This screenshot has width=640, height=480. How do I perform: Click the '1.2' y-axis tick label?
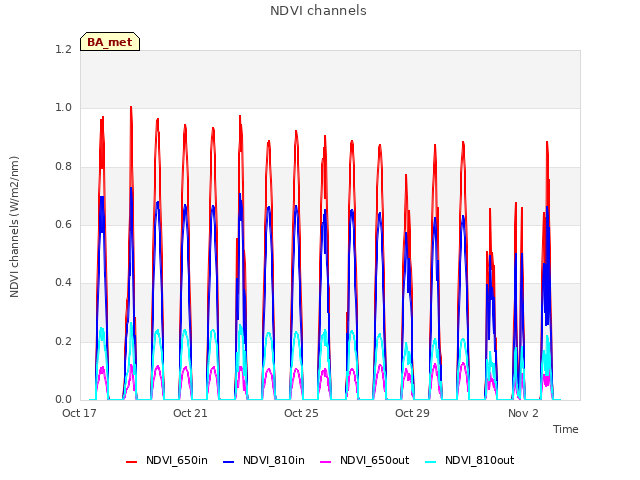click(x=64, y=49)
